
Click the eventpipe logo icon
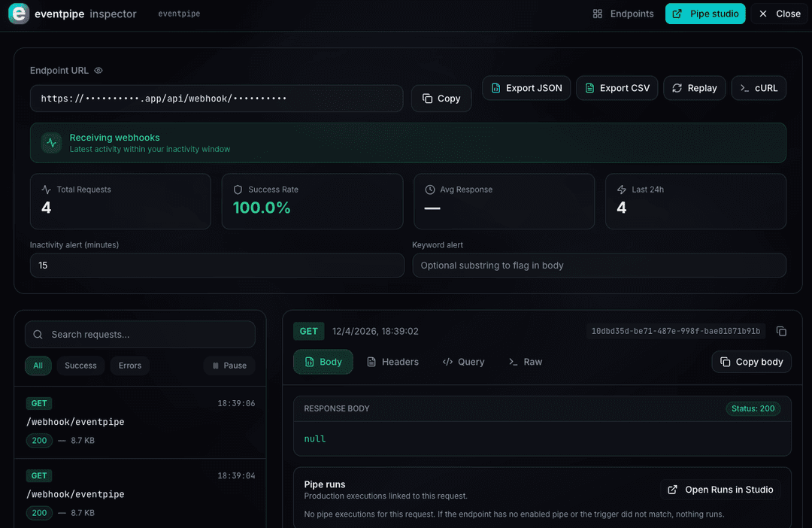click(19, 14)
